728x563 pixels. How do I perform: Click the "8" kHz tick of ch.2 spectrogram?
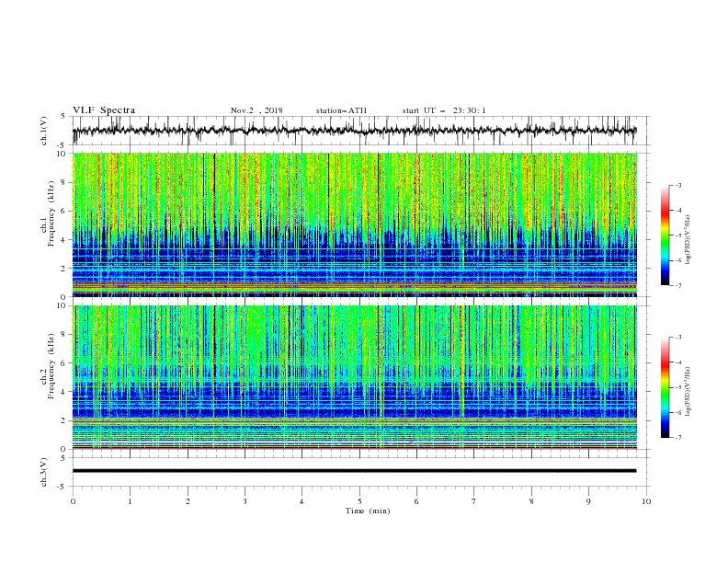pos(64,335)
